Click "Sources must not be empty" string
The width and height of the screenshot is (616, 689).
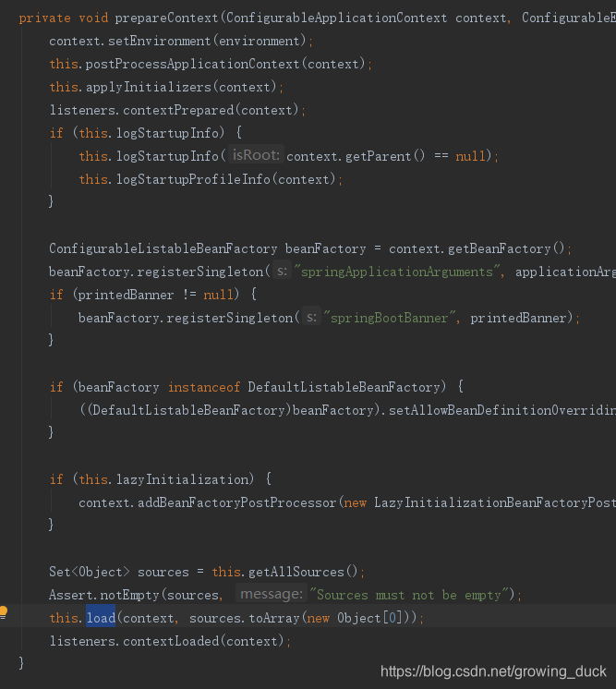408,595
